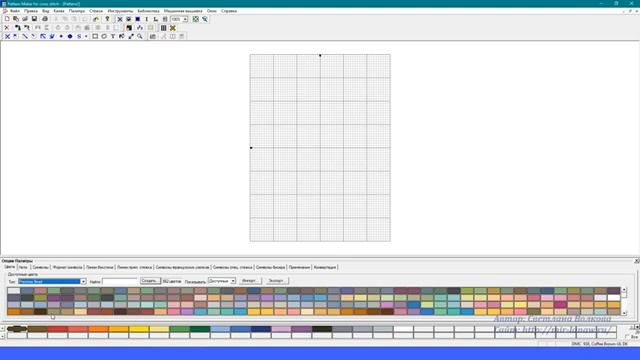The width and height of the screenshot is (640, 360).
Task: Select the Text 'T' tool
Action: [x=113, y=36]
